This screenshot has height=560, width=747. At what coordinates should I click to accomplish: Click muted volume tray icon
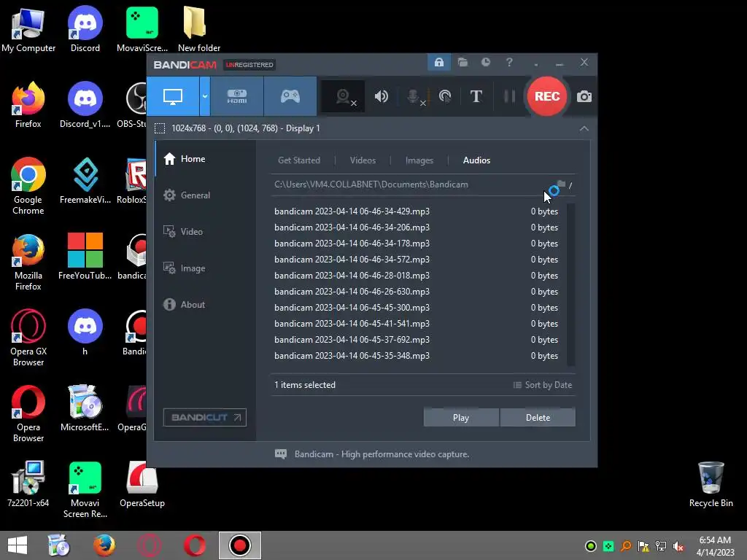tap(678, 546)
